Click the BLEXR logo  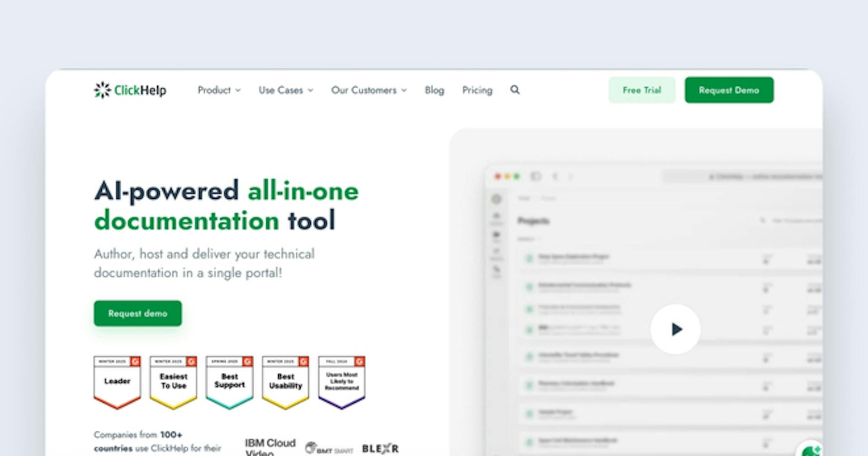(x=380, y=449)
